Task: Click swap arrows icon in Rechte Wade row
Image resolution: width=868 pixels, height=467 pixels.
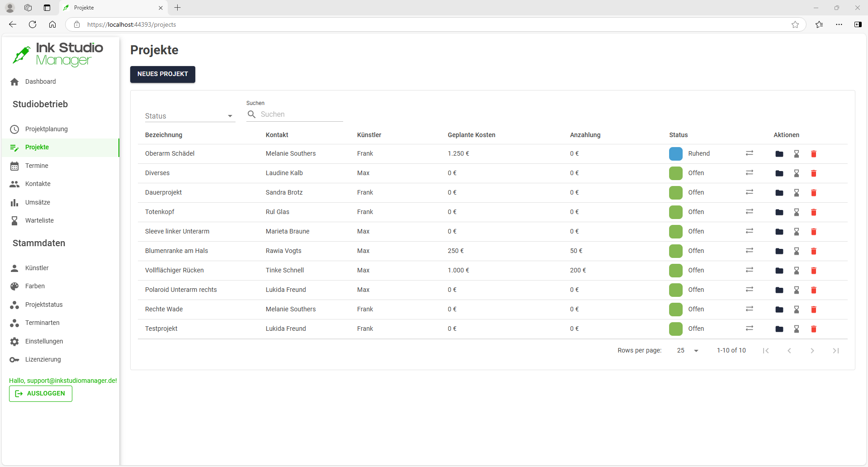Action: point(749,309)
